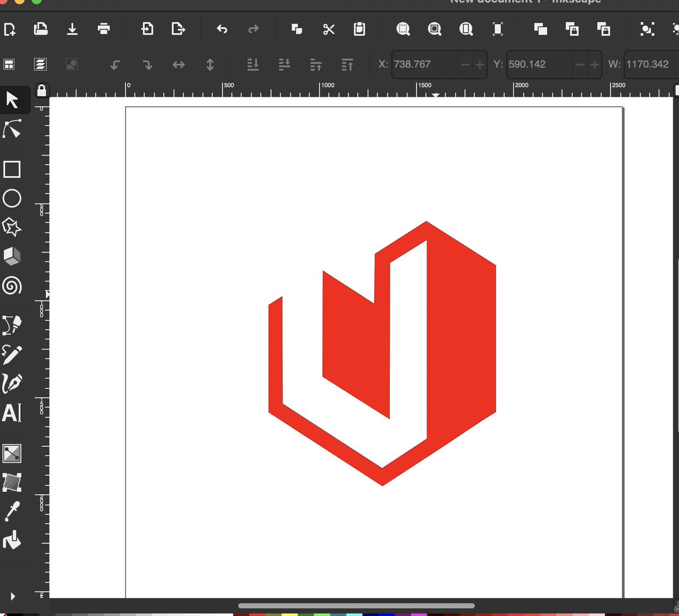Zoom to fit the drawing
This screenshot has width=679, height=616.
435,29
